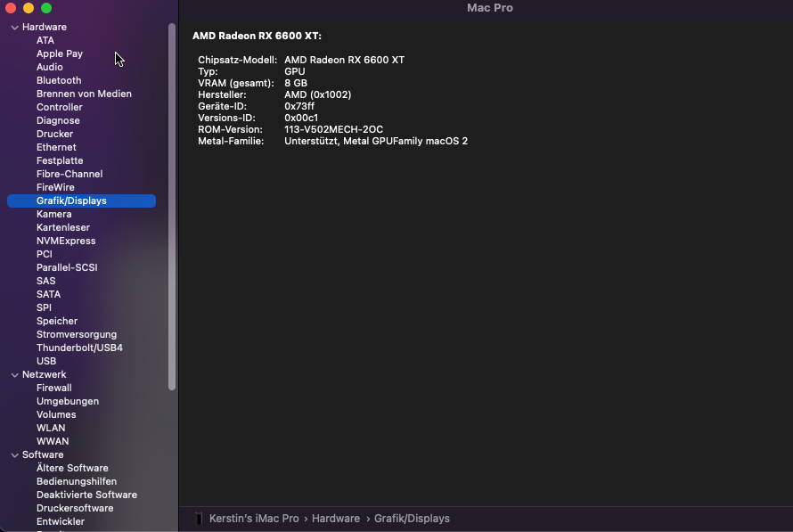Click the highlighted Grafik/Displays entry
This screenshot has width=793, height=532.
81,201
